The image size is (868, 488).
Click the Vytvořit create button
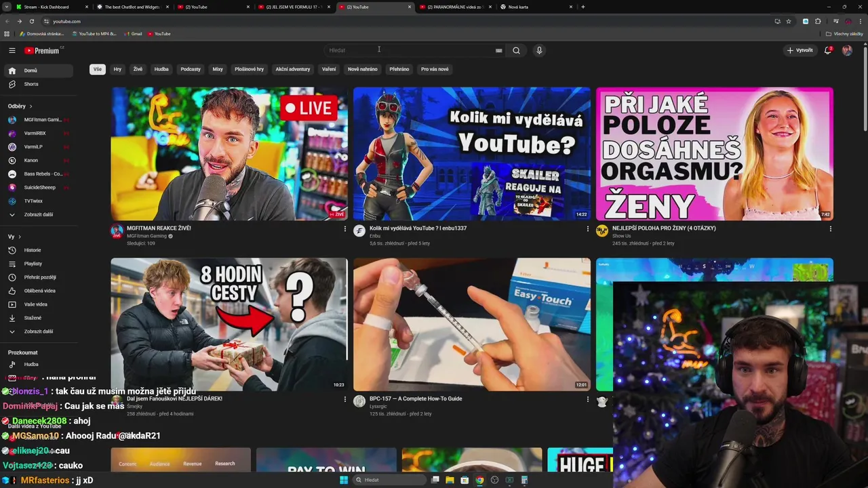[x=800, y=50]
